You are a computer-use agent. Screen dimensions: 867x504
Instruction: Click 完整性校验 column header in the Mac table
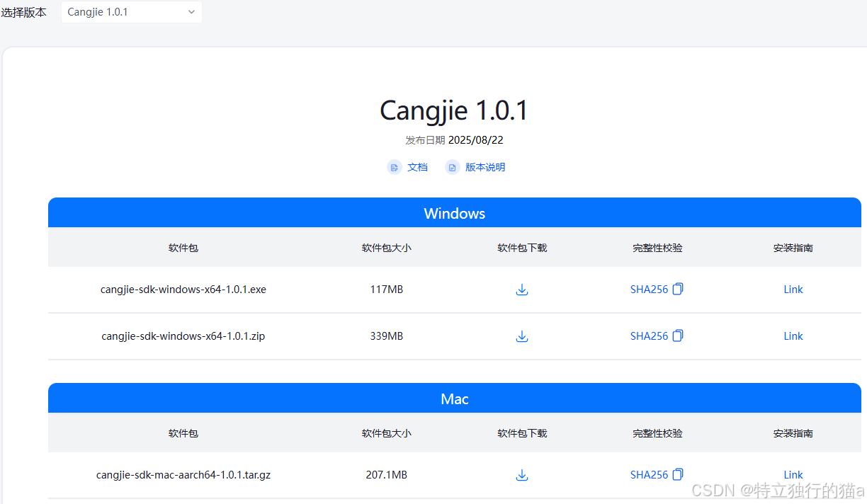657,433
